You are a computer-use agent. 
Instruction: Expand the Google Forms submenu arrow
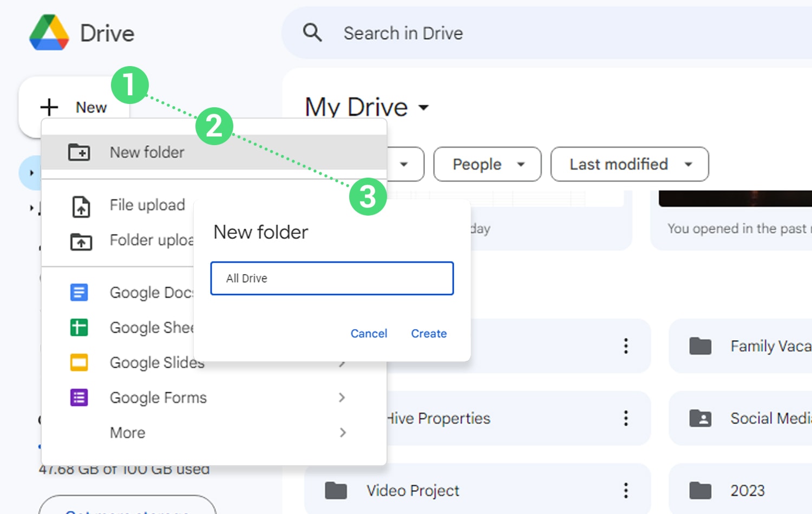point(342,398)
